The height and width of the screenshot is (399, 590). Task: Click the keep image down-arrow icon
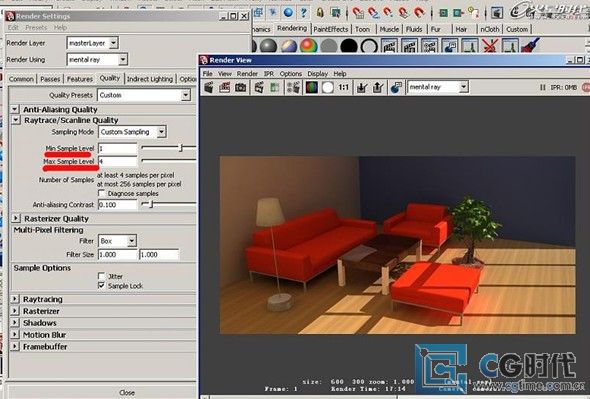pyautogui.click(x=362, y=87)
